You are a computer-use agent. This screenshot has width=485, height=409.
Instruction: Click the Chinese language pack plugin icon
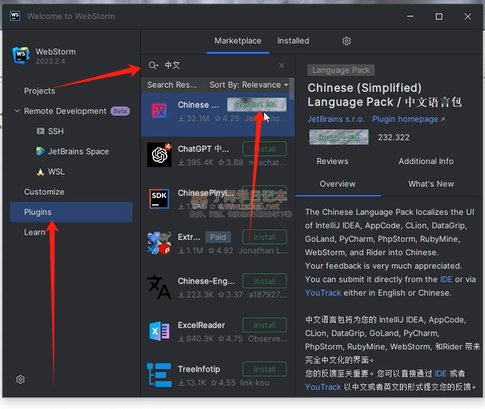[x=159, y=111]
